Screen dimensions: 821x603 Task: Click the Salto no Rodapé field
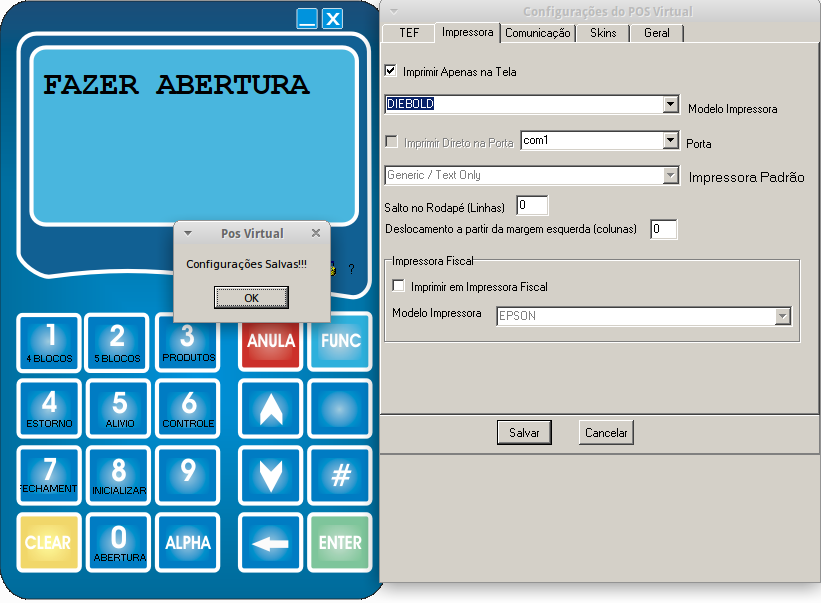pos(532,206)
